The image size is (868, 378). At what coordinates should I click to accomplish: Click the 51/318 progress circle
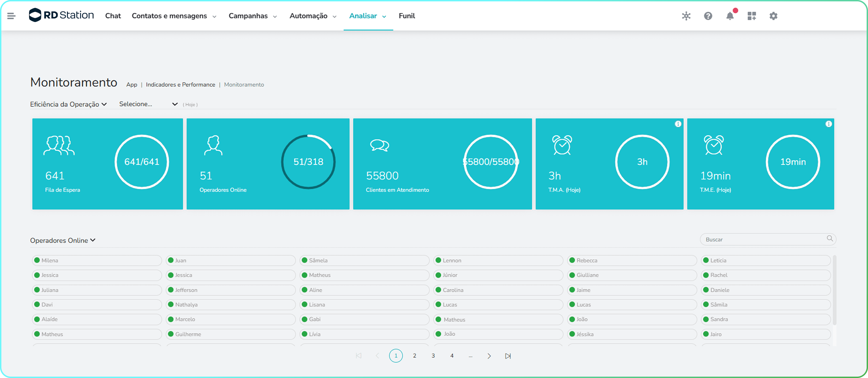(x=308, y=162)
